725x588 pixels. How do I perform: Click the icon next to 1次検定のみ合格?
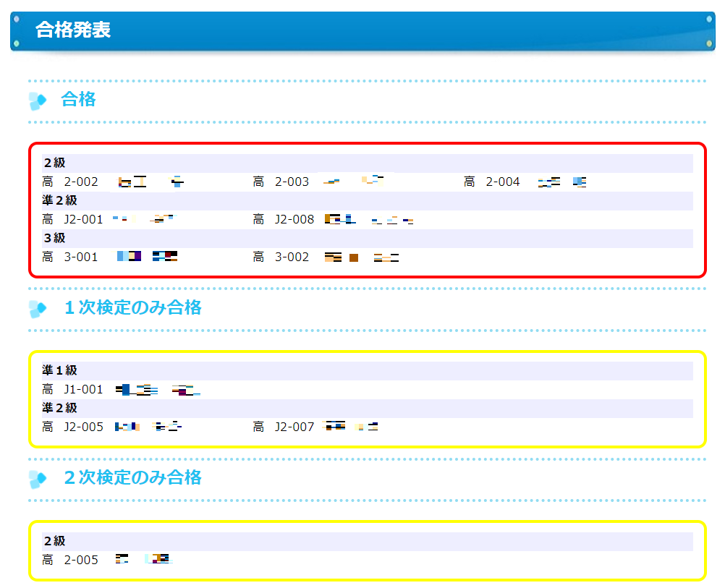(x=38, y=309)
